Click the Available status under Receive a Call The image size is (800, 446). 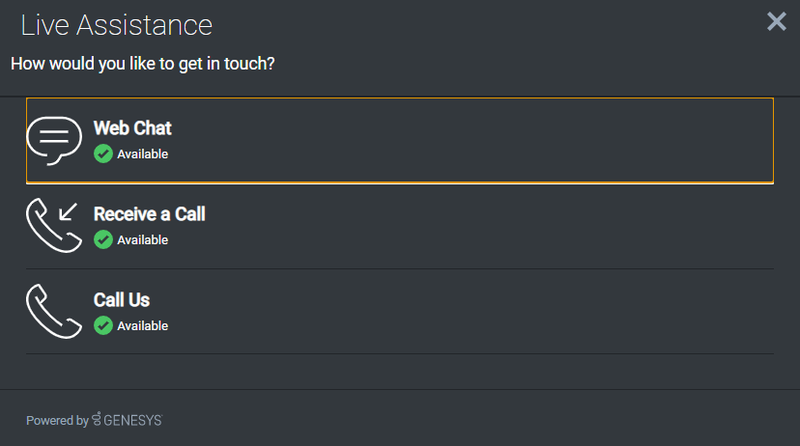pyautogui.click(x=142, y=239)
